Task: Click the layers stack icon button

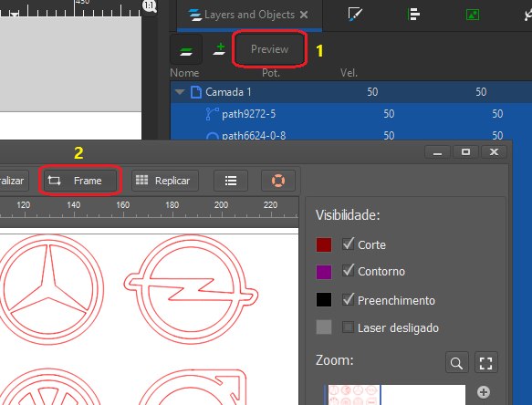Action: [186, 49]
